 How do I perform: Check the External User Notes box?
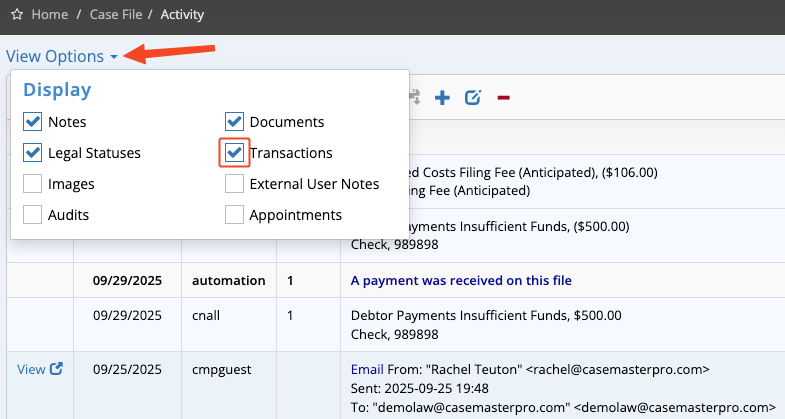pyautogui.click(x=234, y=184)
